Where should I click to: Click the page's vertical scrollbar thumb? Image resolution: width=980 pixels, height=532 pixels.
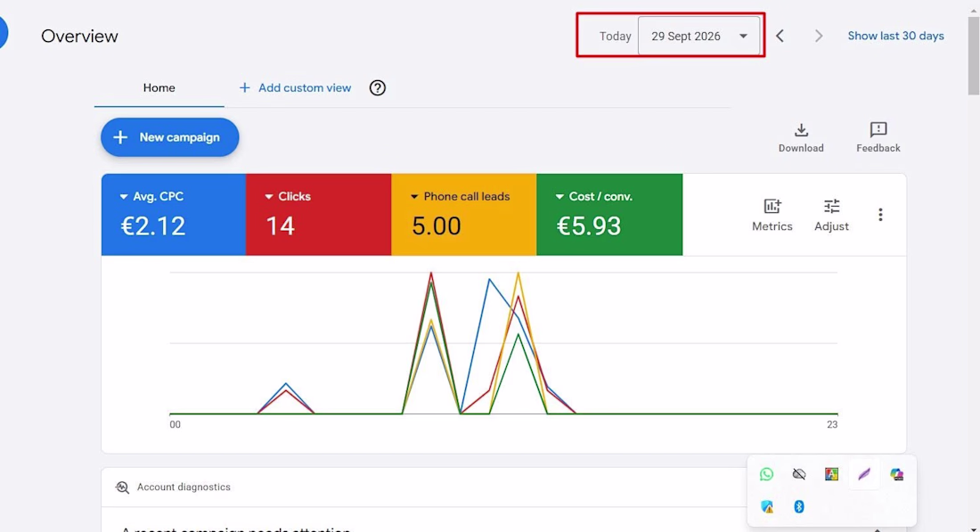pyautogui.click(x=974, y=56)
